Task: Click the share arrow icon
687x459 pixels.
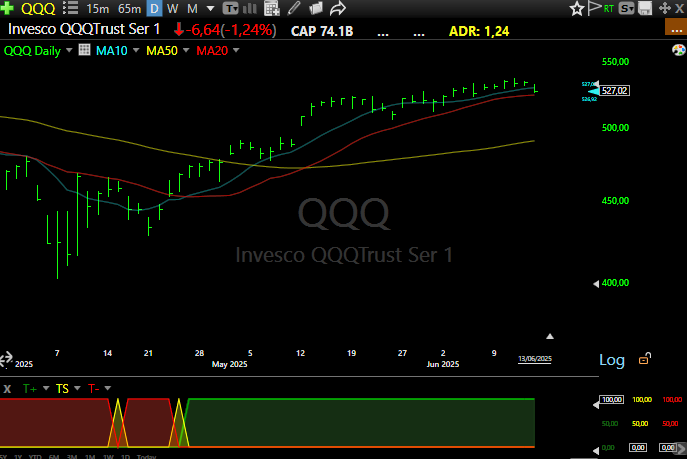Action: [338, 8]
